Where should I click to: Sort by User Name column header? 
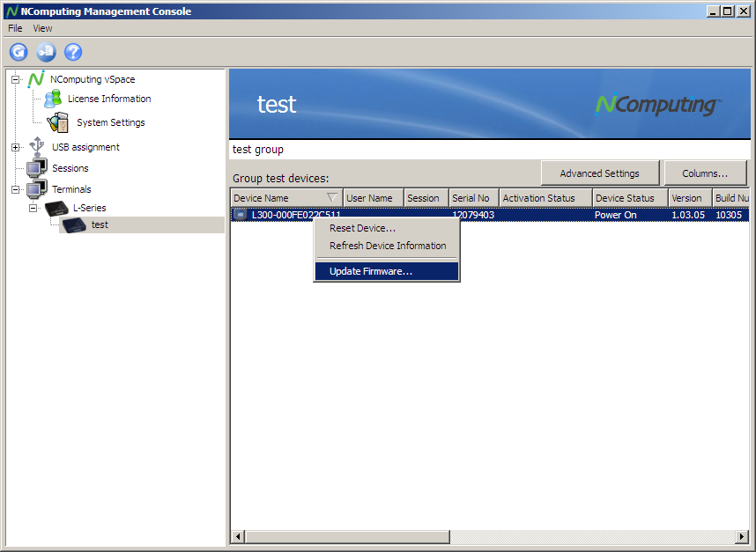(x=374, y=198)
